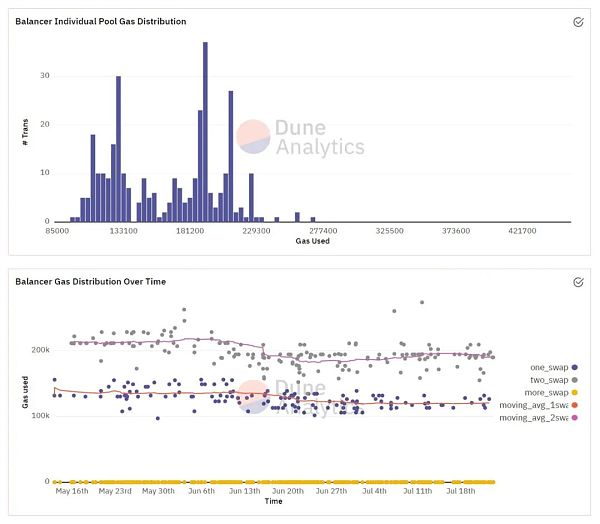
Task: Open the Balancer Gas Distribution Over Time title
Action: pos(90,282)
